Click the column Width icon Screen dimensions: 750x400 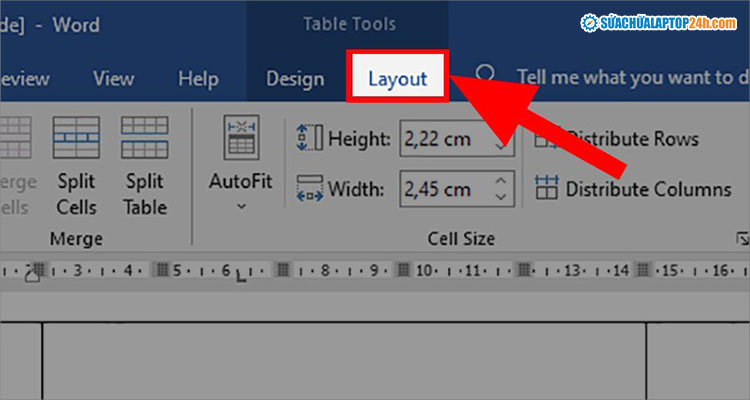tap(308, 189)
